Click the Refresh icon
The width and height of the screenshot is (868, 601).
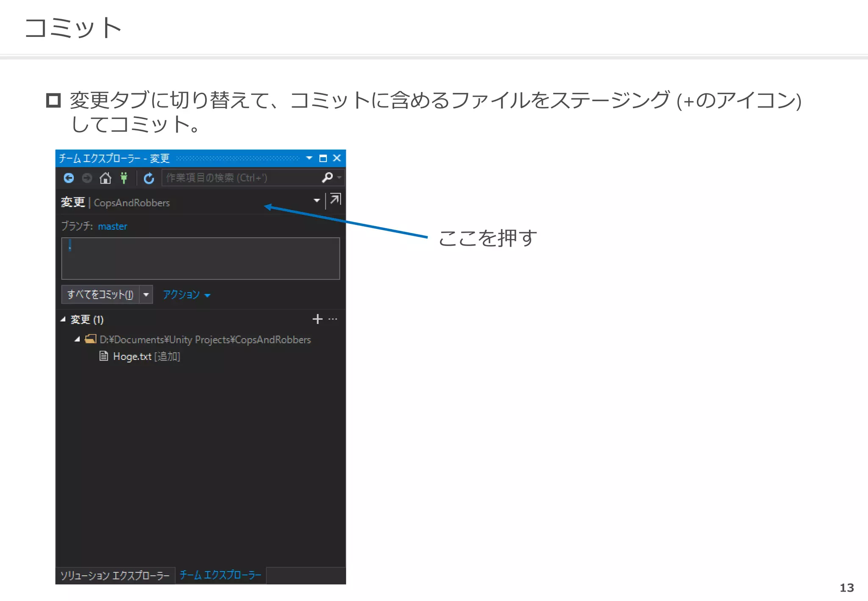coord(149,178)
